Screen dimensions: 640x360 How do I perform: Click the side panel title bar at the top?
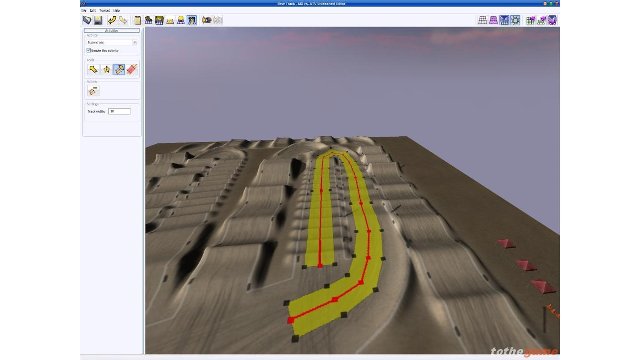[112, 31]
